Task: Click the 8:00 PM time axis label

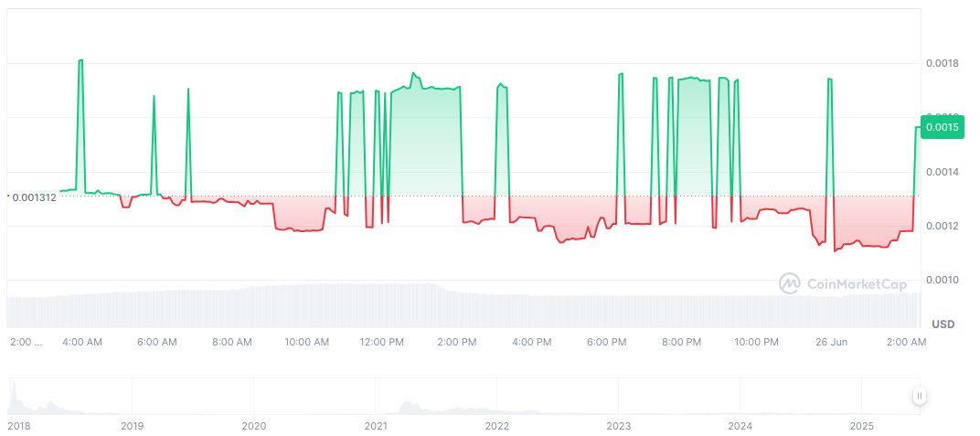Action: [x=681, y=342]
